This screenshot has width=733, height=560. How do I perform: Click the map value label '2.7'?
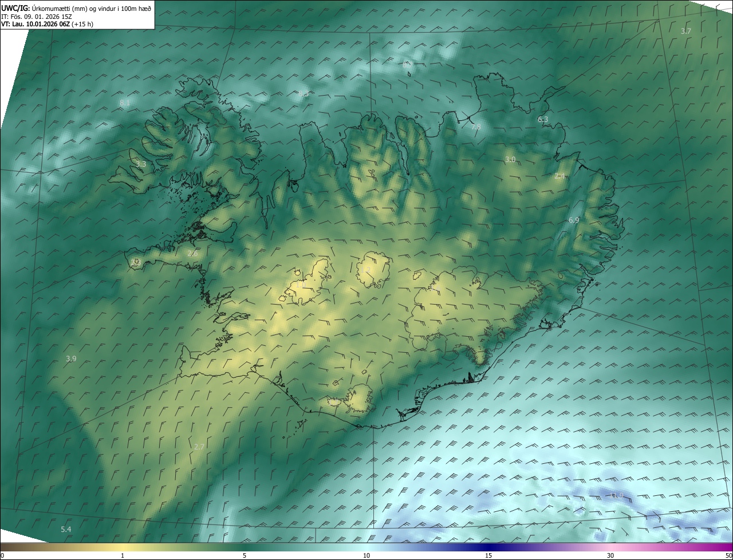[199, 446]
